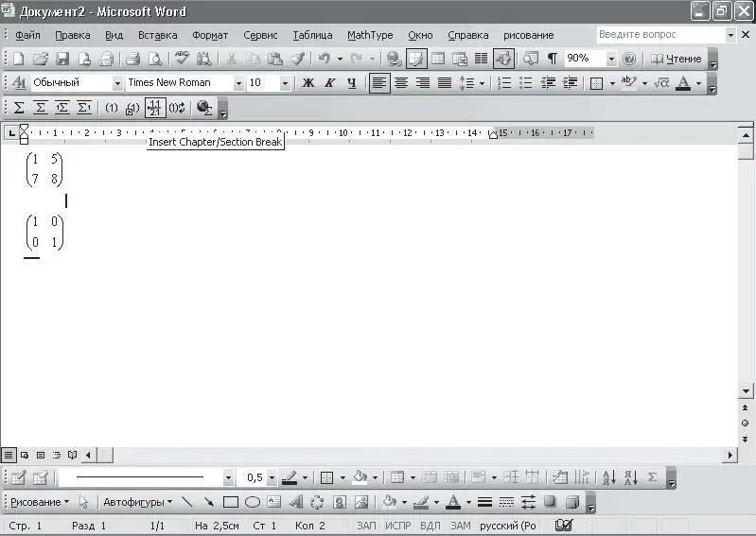Expand the Автофигуры menu
Screen dimensions: 756x536
point(138,502)
